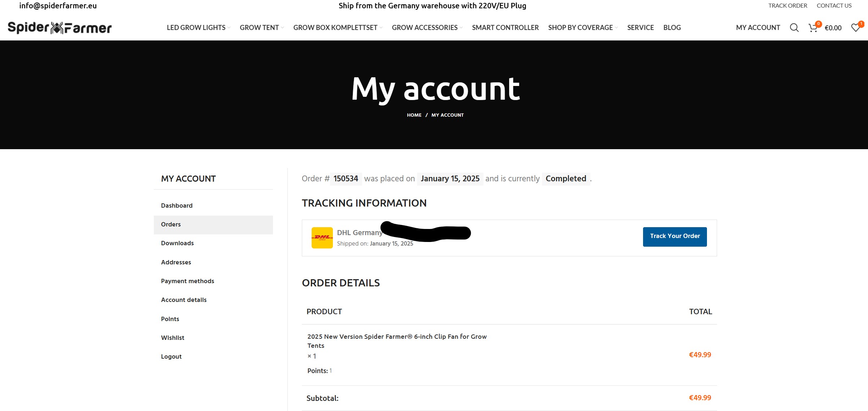Click Home in the breadcrumb
The image size is (868, 411).
coord(414,115)
